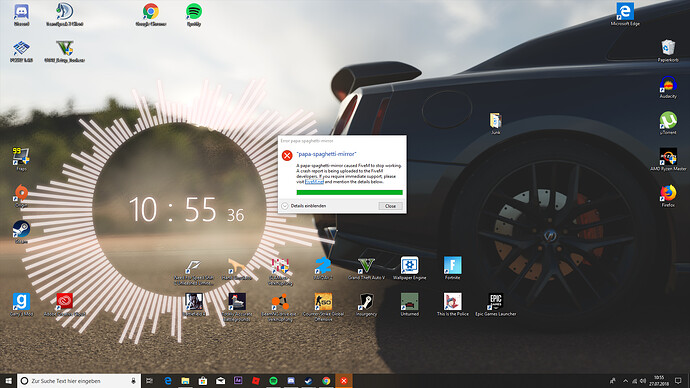Select the FiveM error taskbar button
The height and width of the screenshot is (388, 690).
pyautogui.click(x=344, y=381)
